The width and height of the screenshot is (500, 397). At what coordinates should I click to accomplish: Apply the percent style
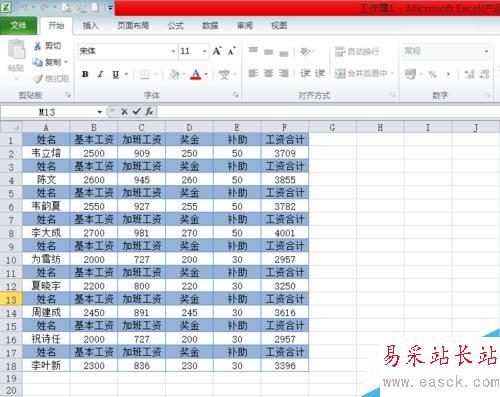(x=433, y=74)
